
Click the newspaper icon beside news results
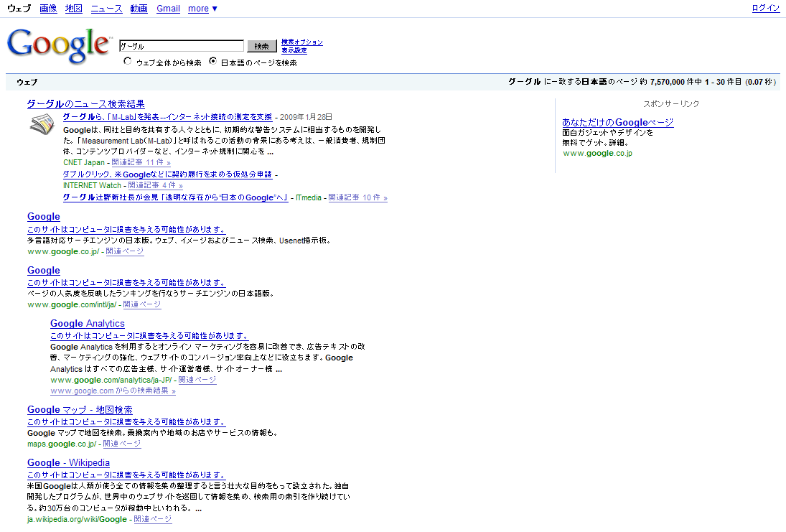[x=42, y=125]
